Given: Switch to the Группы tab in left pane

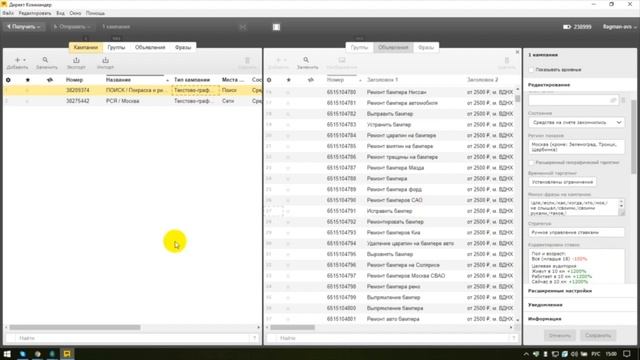Looking at the screenshot, I should pos(116,47).
